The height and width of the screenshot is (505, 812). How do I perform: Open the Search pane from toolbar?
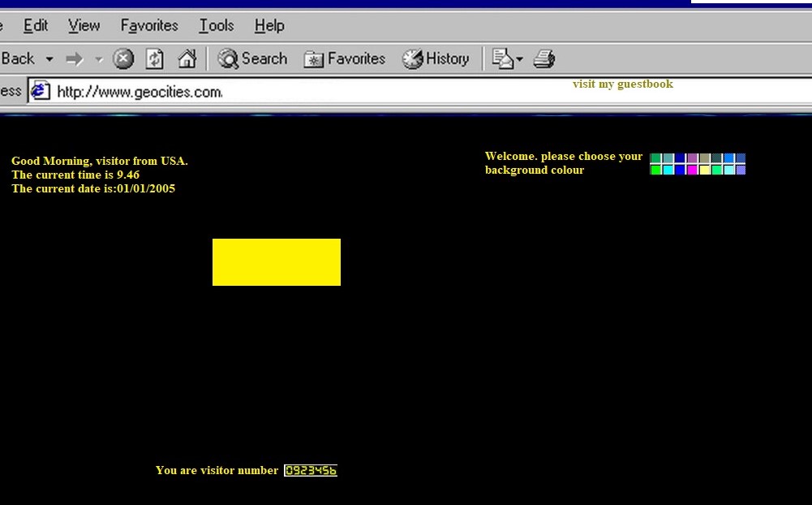click(x=252, y=58)
